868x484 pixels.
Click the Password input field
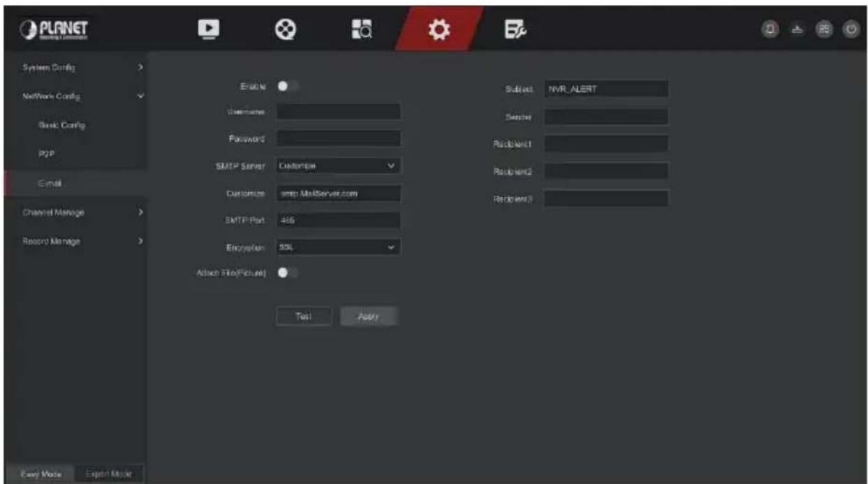click(339, 138)
